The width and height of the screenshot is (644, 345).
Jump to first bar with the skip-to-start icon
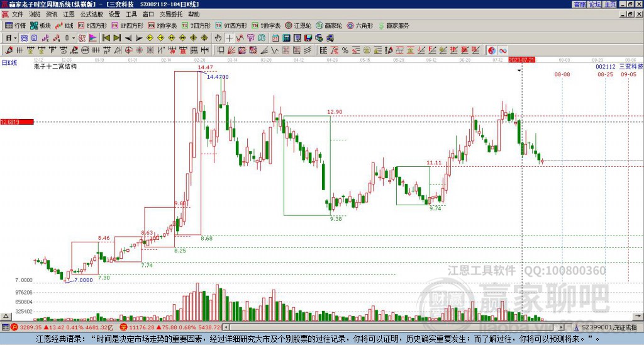[106, 38]
